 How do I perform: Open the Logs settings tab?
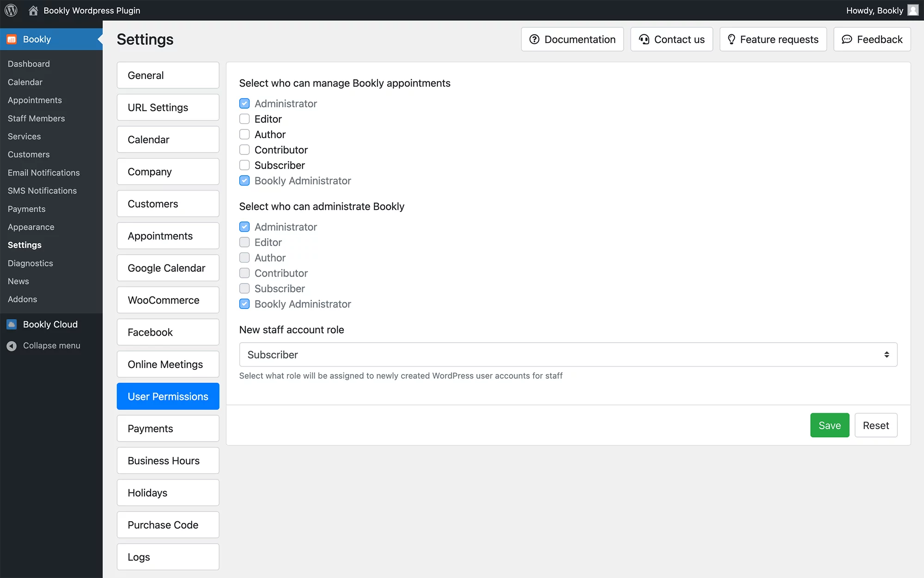pos(168,557)
